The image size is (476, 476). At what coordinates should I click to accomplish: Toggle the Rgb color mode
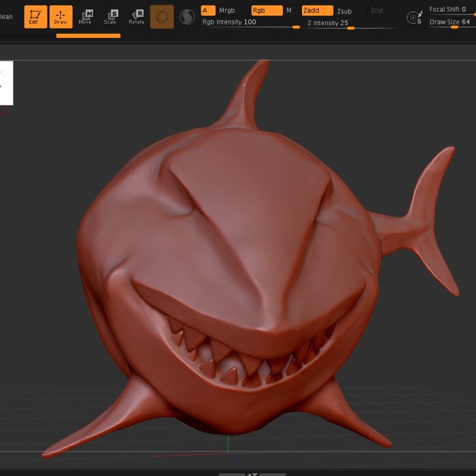[x=267, y=11]
